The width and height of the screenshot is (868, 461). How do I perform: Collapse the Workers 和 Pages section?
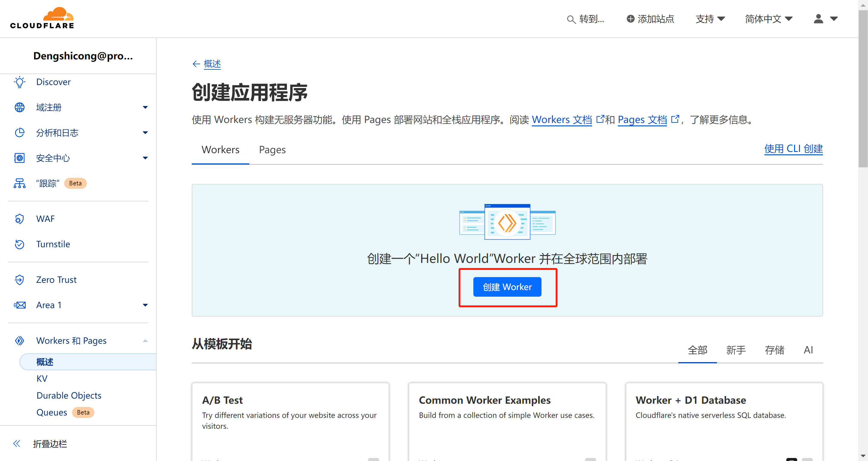145,341
